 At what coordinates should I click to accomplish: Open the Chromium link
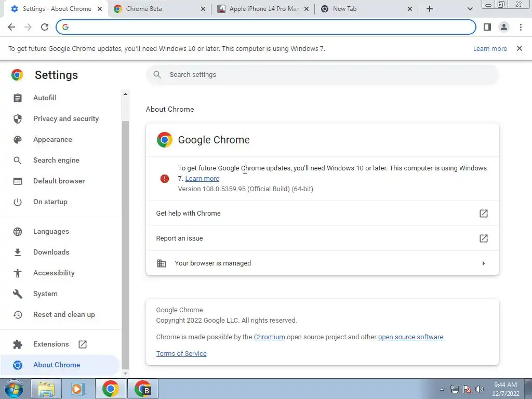(x=270, y=337)
